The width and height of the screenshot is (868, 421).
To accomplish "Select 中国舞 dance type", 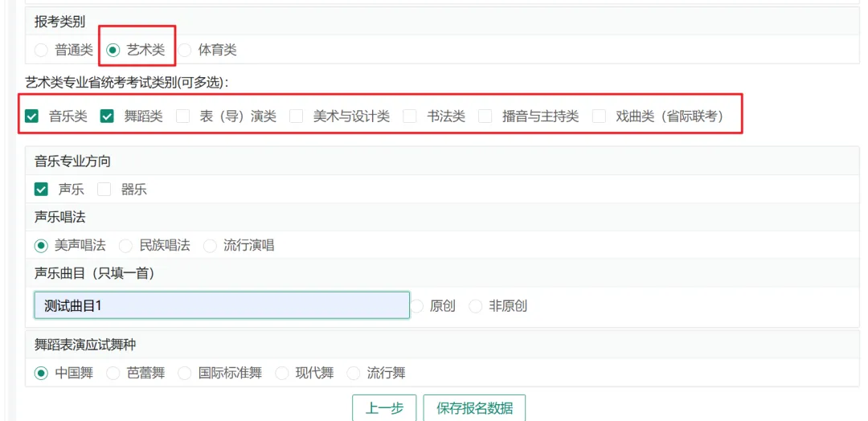I will click(41, 374).
